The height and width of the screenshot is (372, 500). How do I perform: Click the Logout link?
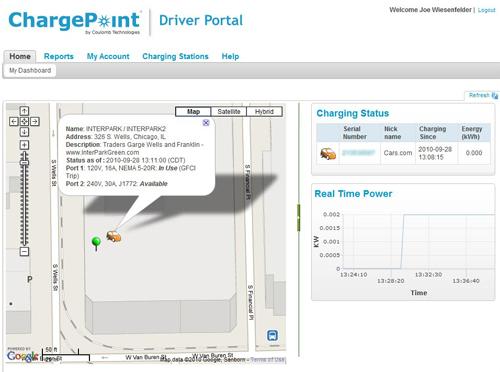coord(487,10)
